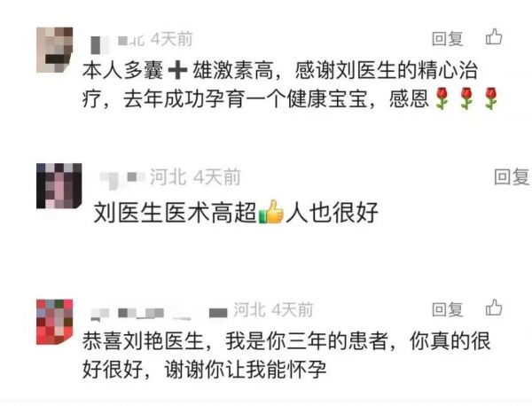Reply to the 多囊 雄激素高 comment
532x406 pixels.
[447, 38]
